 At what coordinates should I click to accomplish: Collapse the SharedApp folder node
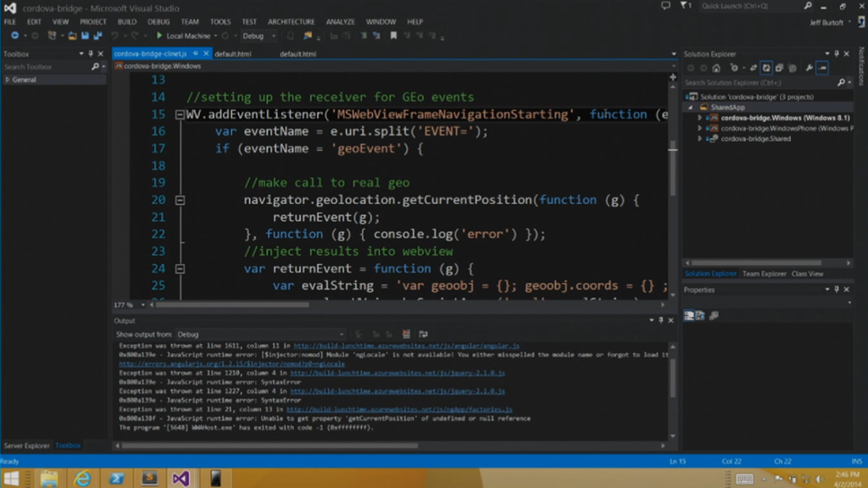(690, 108)
